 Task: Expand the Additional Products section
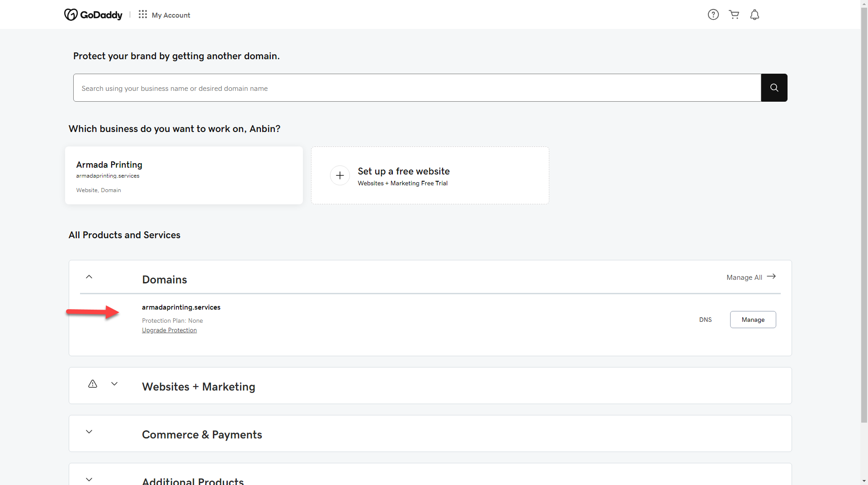tap(89, 480)
